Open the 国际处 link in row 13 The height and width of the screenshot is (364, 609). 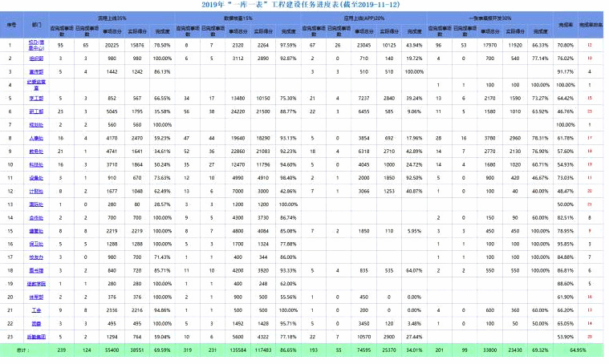38,204
